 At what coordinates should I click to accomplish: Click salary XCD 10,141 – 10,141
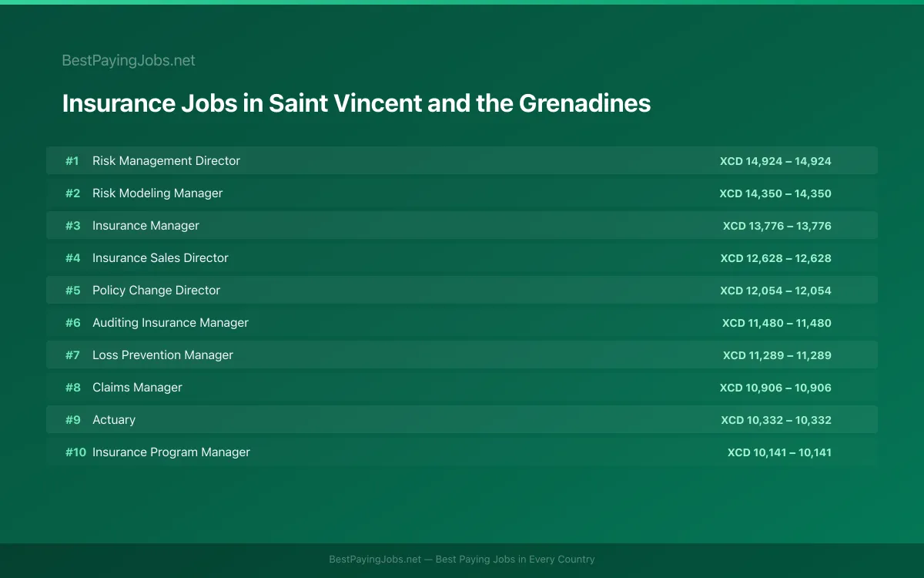tap(779, 452)
